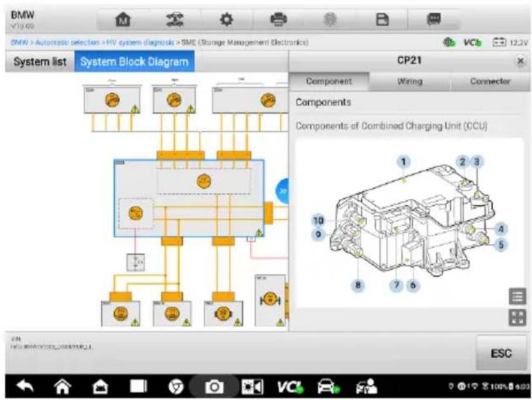This screenshot has width=532, height=400.
Task: Select the vehicle swap icon in toolbar
Action: pyautogui.click(x=175, y=19)
